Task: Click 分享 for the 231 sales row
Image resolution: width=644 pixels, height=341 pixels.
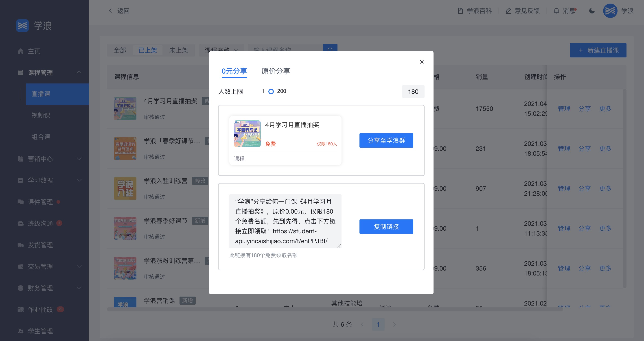Action: 585,149
